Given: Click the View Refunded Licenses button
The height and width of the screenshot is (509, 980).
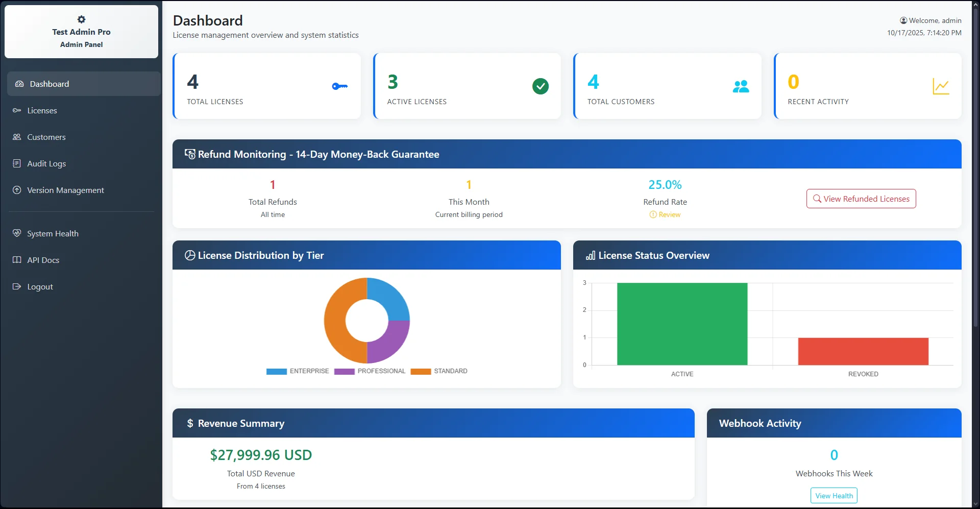Looking at the screenshot, I should [861, 199].
